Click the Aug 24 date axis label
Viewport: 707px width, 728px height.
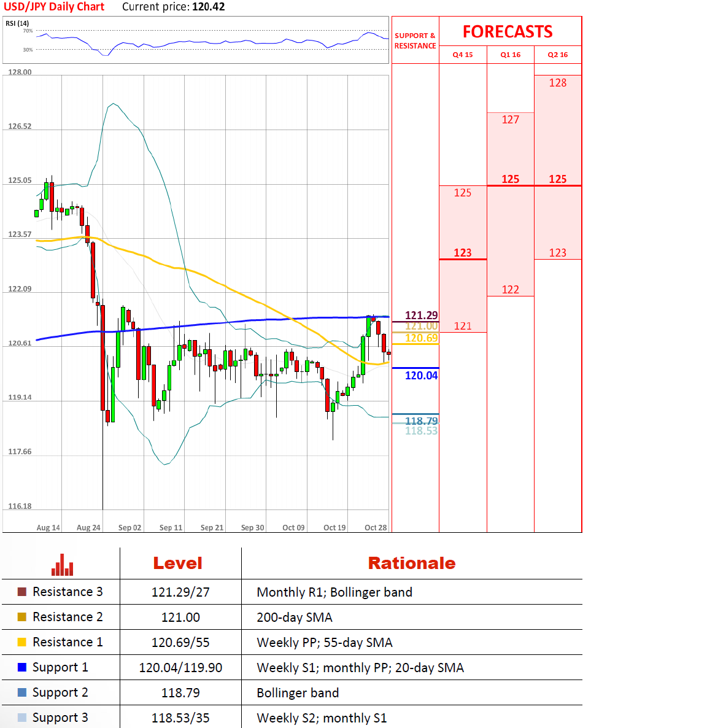(x=88, y=527)
